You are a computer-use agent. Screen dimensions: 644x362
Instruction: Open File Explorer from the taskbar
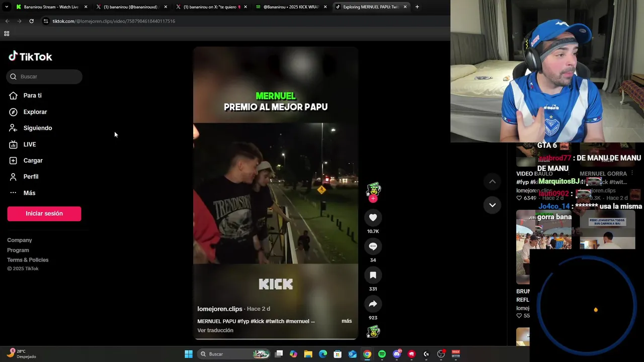[x=308, y=354]
